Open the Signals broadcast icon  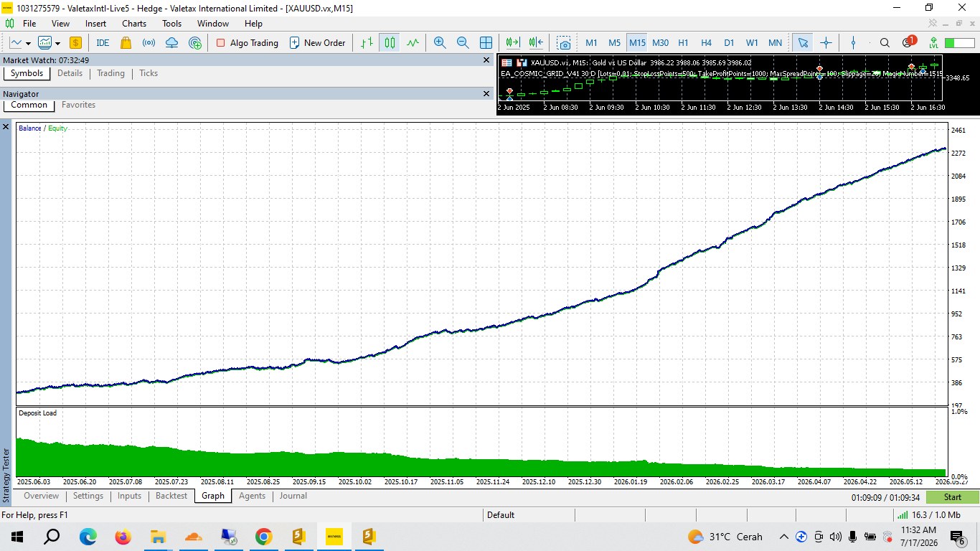pyautogui.click(x=149, y=43)
